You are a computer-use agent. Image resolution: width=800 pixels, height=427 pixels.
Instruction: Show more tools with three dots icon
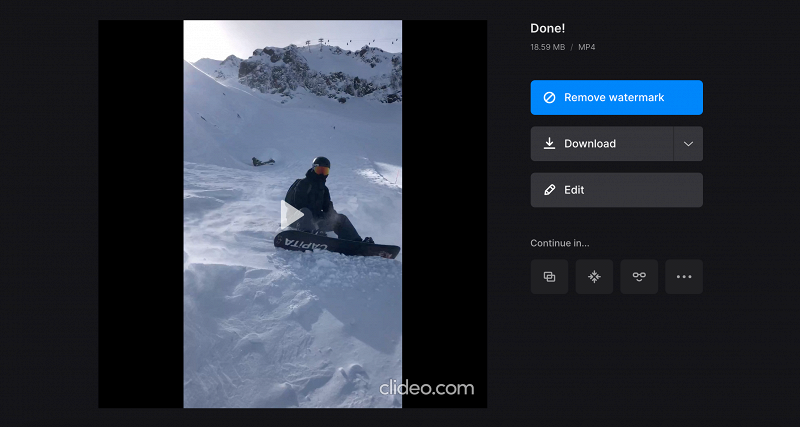[684, 277]
